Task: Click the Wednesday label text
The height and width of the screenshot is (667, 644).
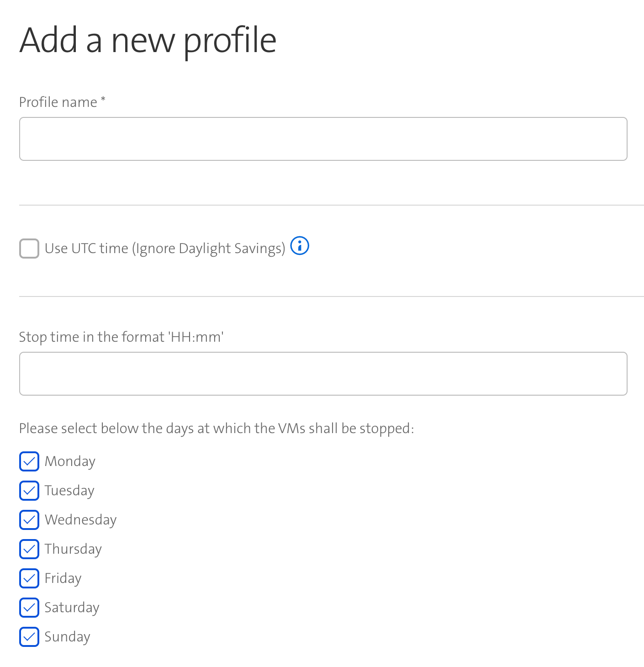Action: click(x=80, y=520)
